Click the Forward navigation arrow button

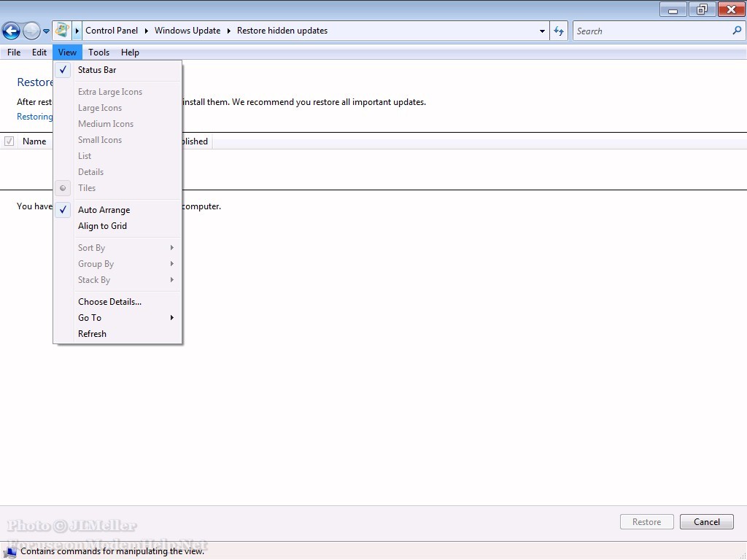click(x=31, y=31)
